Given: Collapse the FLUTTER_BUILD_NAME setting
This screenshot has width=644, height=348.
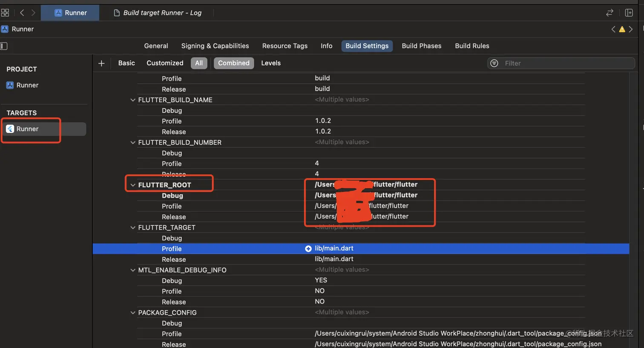Looking at the screenshot, I should [x=133, y=100].
